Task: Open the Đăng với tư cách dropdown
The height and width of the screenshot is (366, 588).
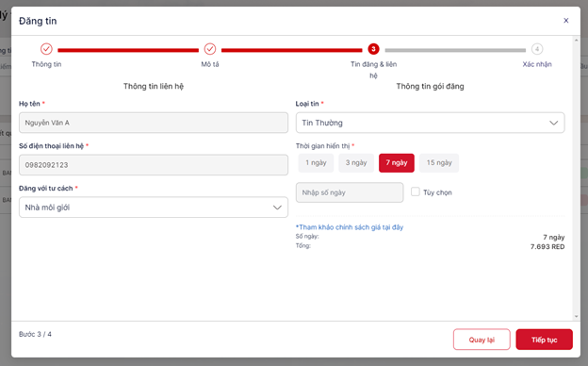Action: point(154,208)
